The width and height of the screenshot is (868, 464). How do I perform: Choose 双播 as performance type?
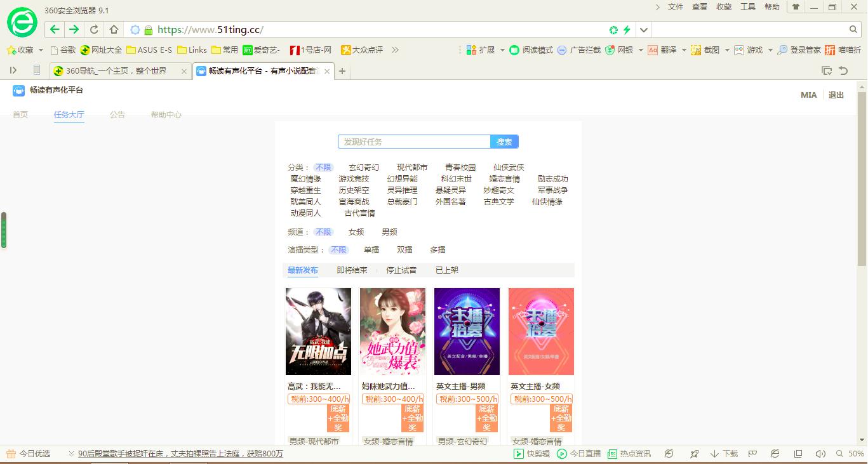tap(404, 249)
